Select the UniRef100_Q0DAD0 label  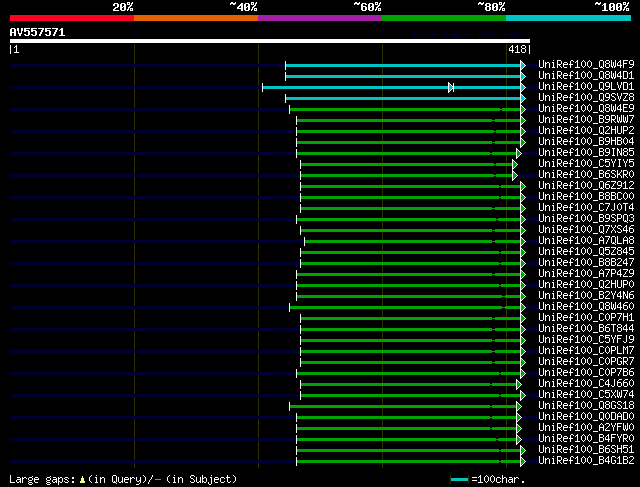(x=586, y=417)
